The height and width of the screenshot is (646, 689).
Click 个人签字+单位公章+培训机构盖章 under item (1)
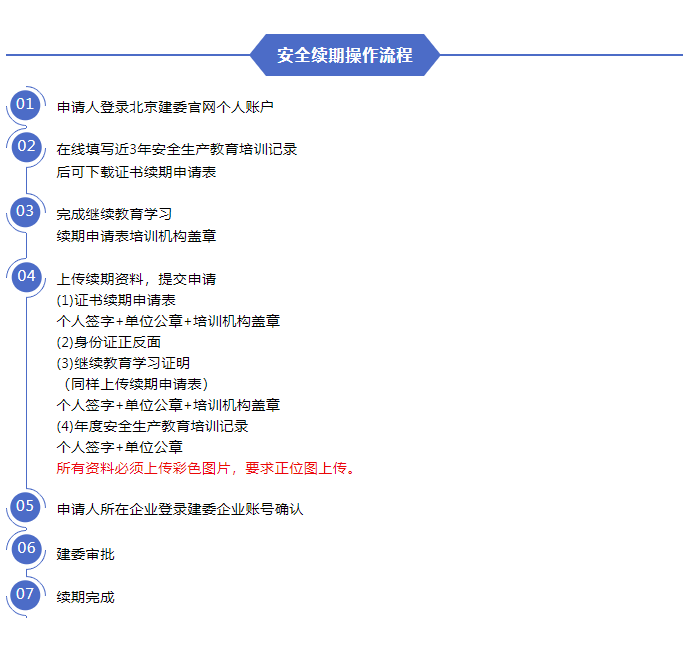pos(168,321)
